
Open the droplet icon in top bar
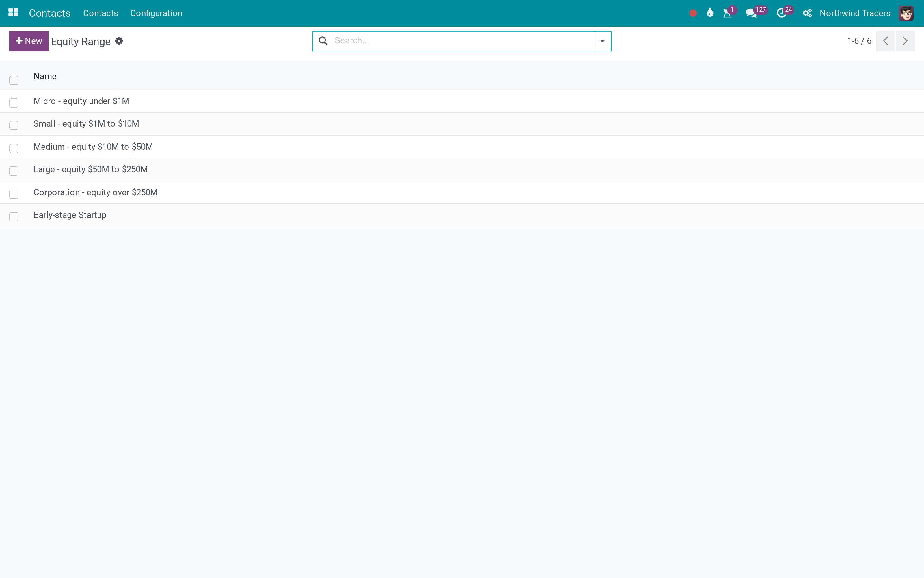[710, 13]
